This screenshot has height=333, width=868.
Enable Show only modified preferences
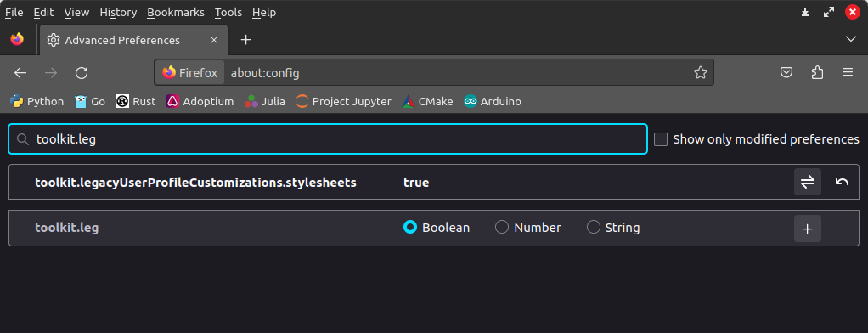(661, 139)
